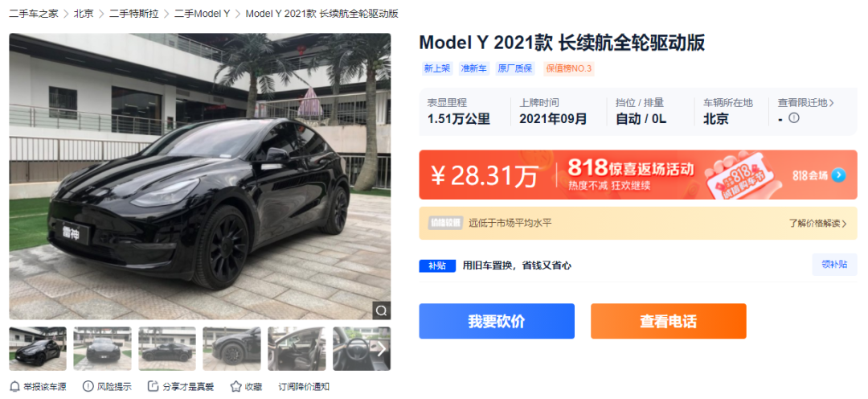Expand 查看限迁地 chevron link
This screenshot has height=399, width=868.
pos(806,102)
